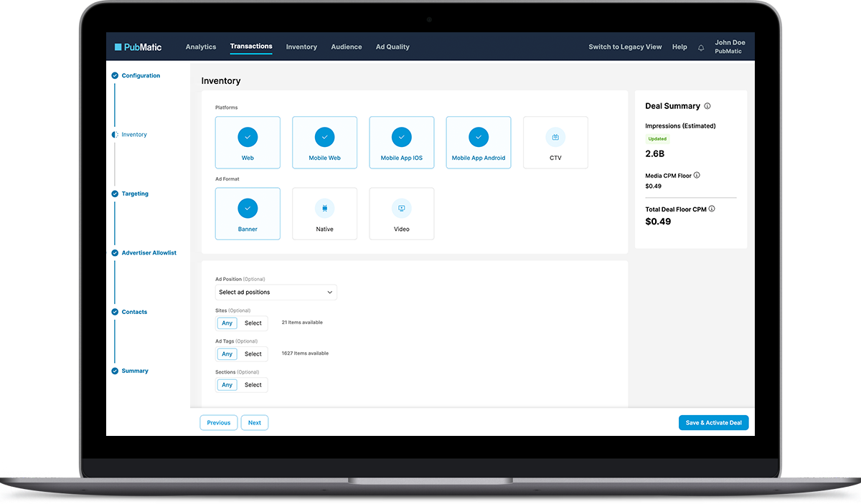This screenshot has width=861, height=504.
Task: Switch to the Ad Quality tab
Action: (x=392, y=47)
